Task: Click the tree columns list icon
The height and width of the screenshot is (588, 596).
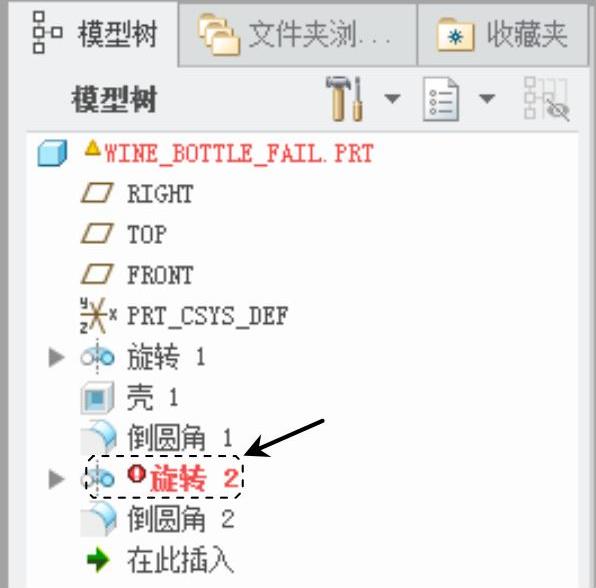Action: point(441,99)
